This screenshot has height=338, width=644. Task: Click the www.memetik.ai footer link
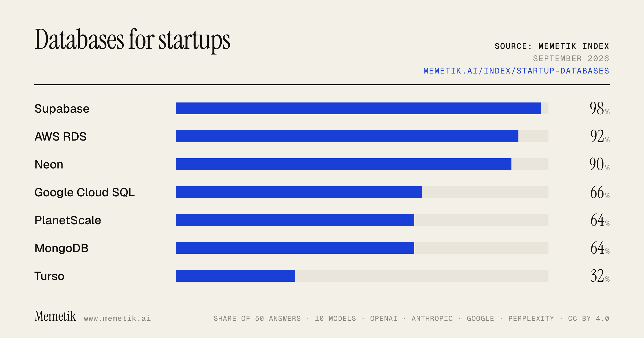click(x=117, y=318)
